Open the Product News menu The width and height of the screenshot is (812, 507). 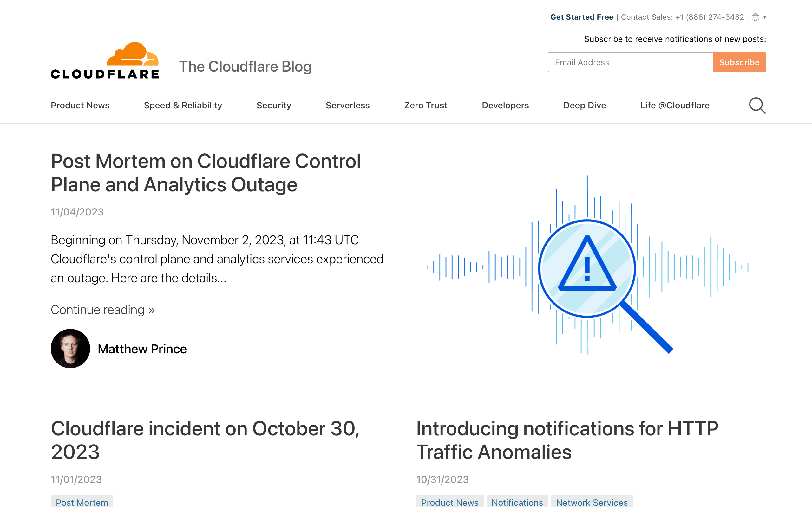coord(80,105)
